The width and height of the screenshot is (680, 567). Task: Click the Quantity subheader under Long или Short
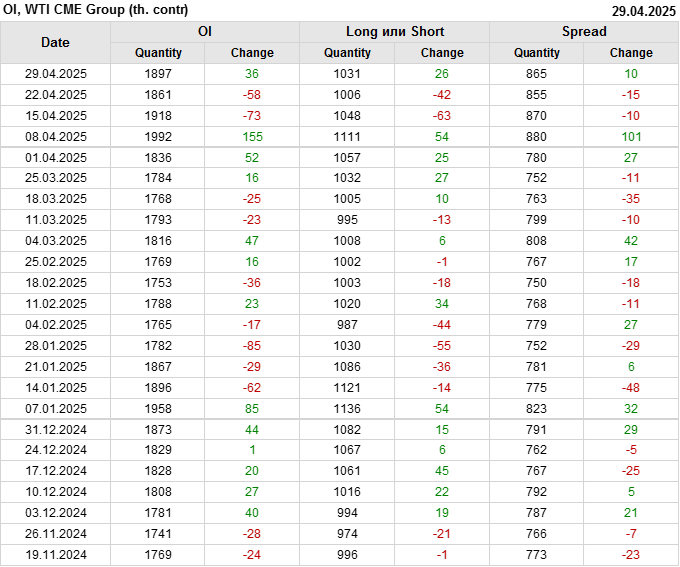[347, 53]
